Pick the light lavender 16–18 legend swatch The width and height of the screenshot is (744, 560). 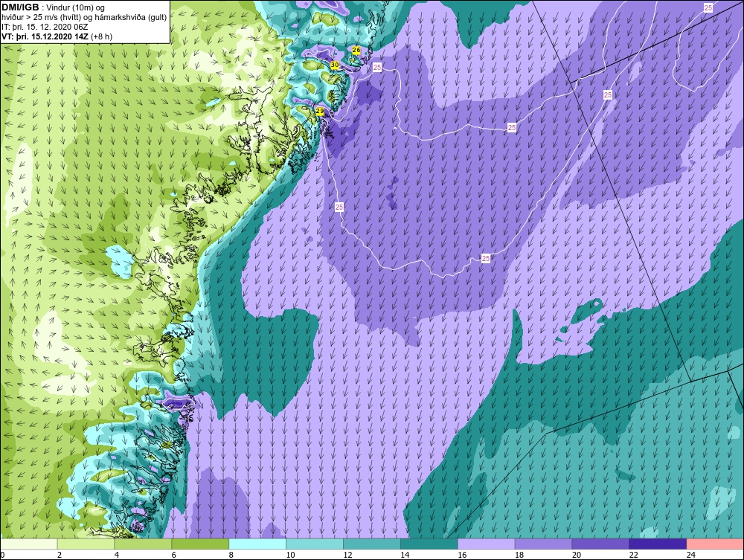click(x=487, y=544)
